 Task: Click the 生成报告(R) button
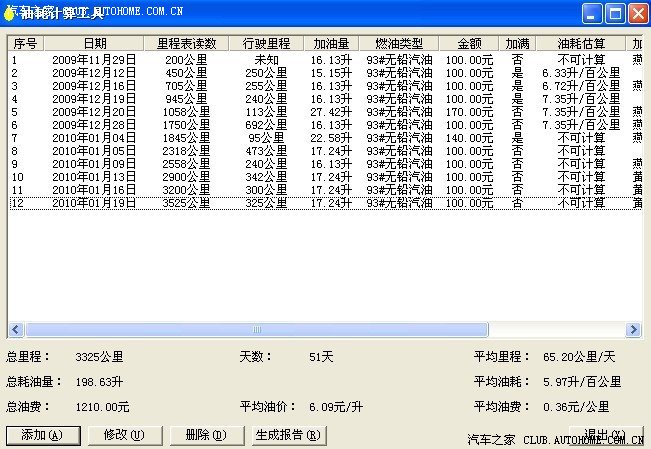(x=289, y=435)
